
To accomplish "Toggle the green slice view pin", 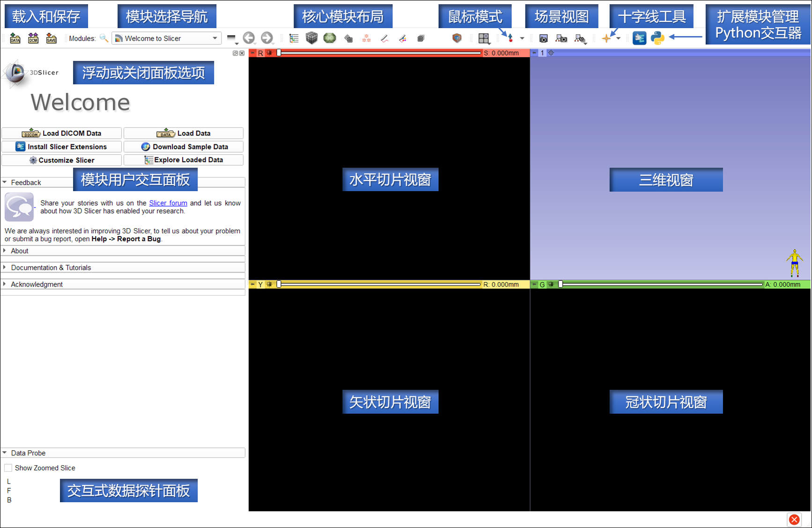I will click(534, 284).
